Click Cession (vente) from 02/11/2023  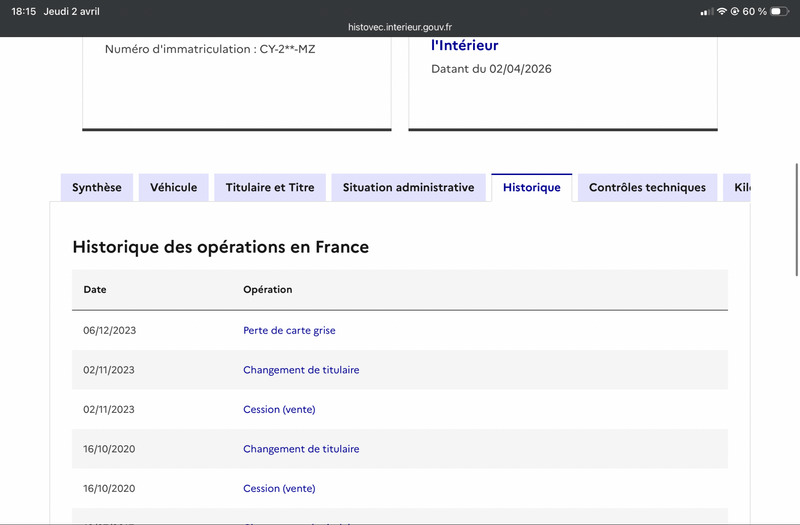click(279, 409)
